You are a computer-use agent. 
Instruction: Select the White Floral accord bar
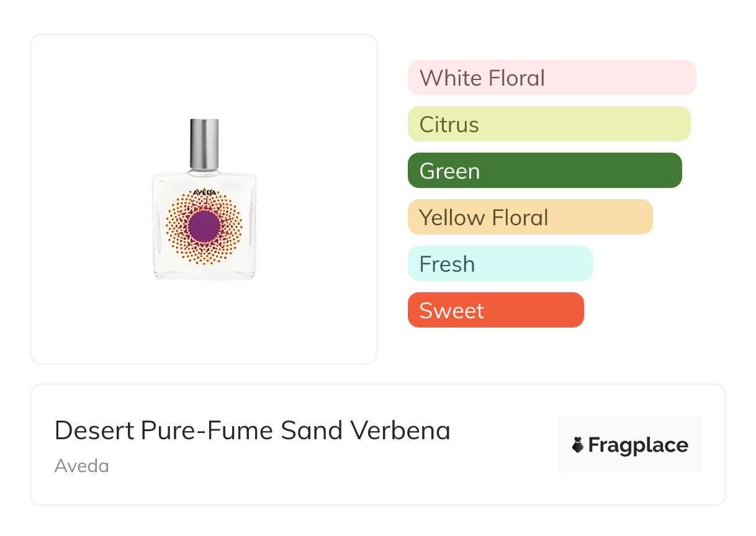coord(551,78)
